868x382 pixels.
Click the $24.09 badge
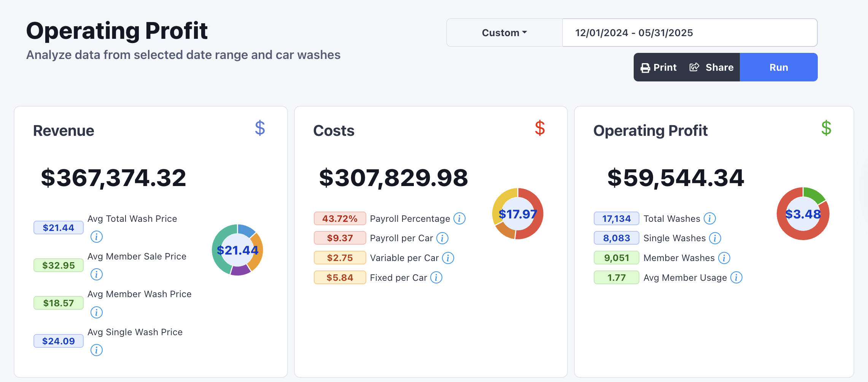click(59, 341)
